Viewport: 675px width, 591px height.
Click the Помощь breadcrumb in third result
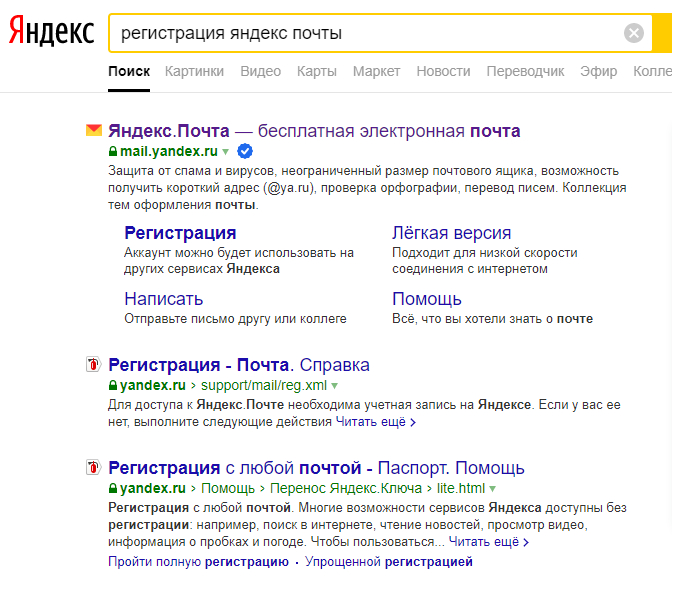click(228, 488)
